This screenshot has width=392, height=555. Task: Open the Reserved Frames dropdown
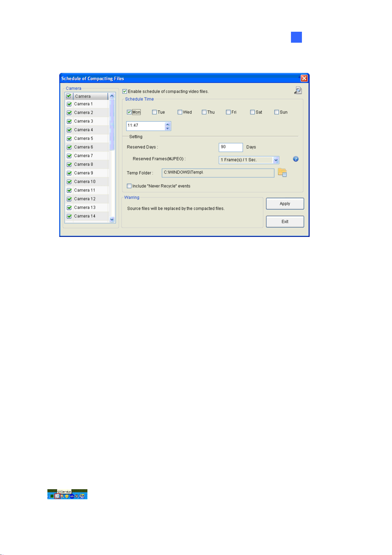[x=276, y=160]
